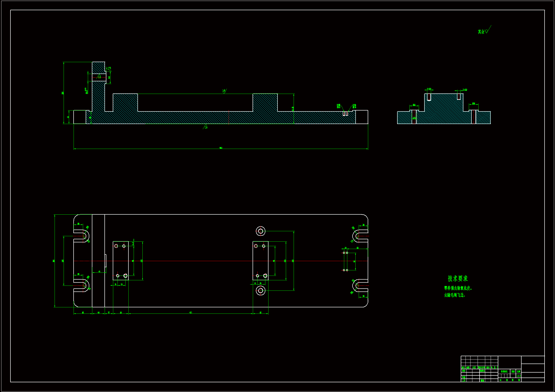555x392 pixels.
Task: Click the 设计 label in title block
Action: point(464,371)
